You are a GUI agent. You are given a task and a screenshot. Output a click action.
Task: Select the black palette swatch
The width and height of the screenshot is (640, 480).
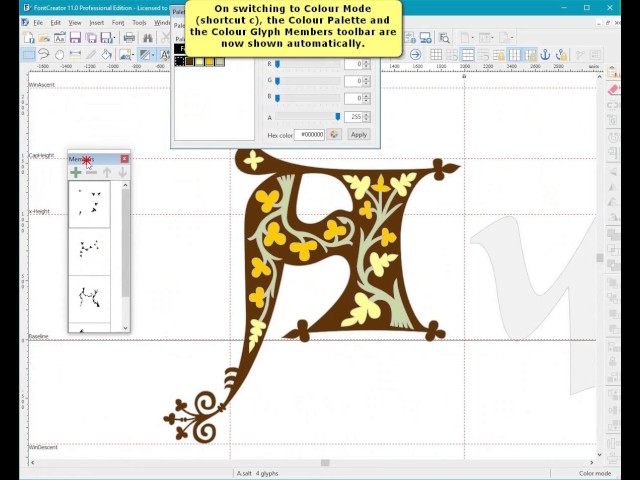click(x=180, y=61)
